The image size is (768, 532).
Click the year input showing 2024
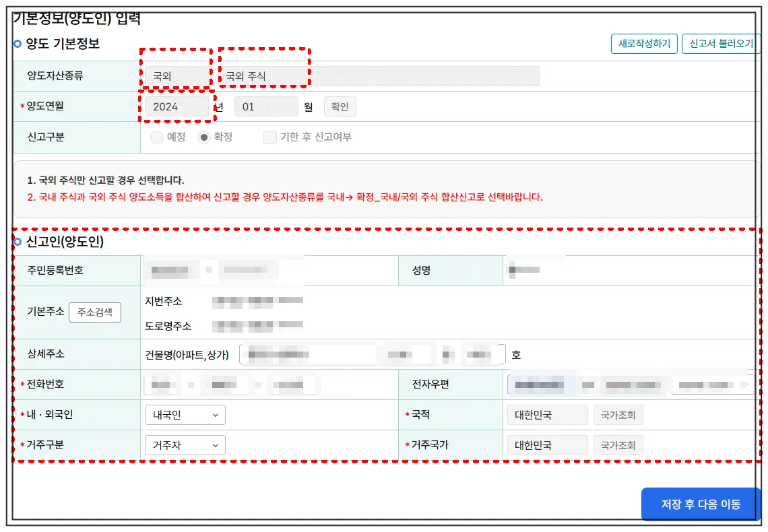(178, 106)
